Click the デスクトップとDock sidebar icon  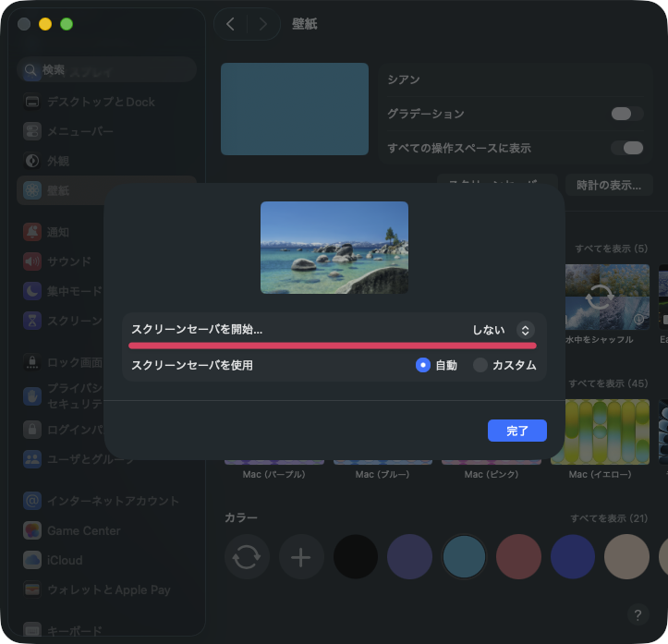(x=32, y=102)
